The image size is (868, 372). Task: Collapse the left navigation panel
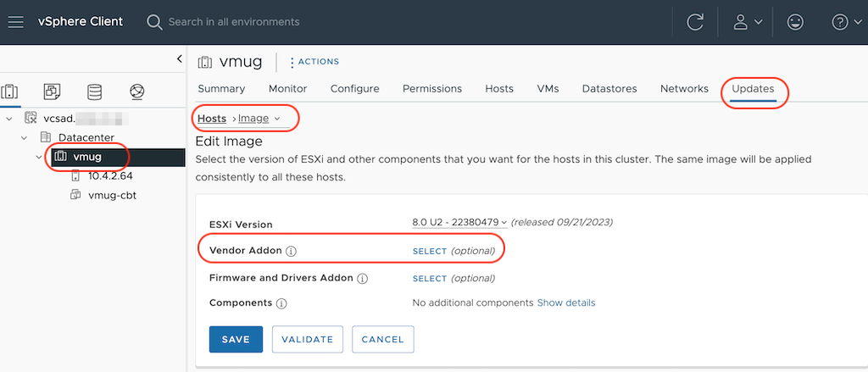[x=179, y=58]
